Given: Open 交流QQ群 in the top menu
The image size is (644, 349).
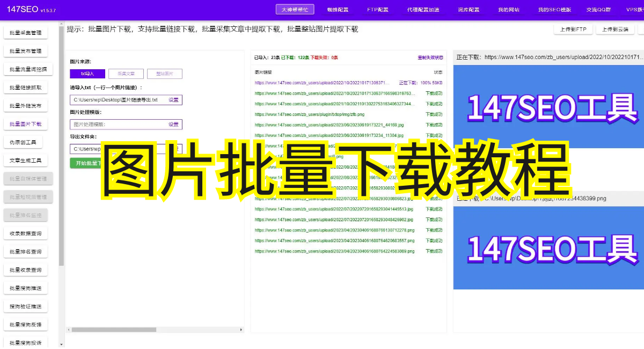Looking at the screenshot, I should [599, 10].
